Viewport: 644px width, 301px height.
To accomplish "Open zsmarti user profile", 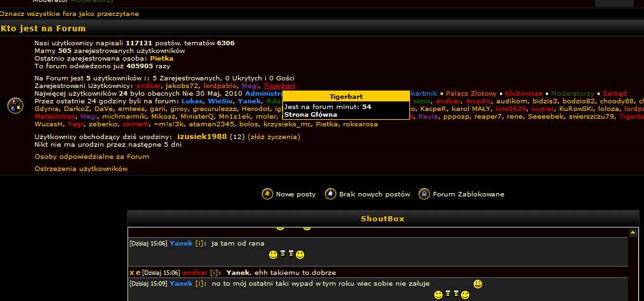I will pos(136,124).
